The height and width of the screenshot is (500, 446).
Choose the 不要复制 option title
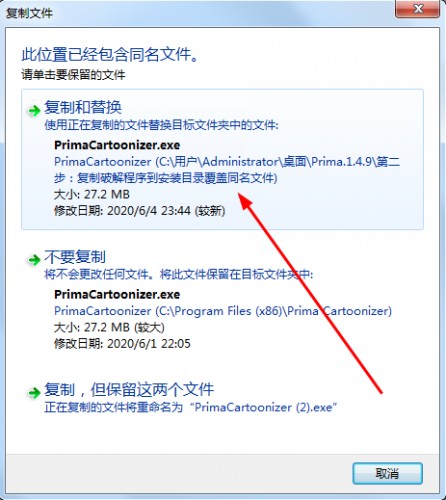point(75,257)
